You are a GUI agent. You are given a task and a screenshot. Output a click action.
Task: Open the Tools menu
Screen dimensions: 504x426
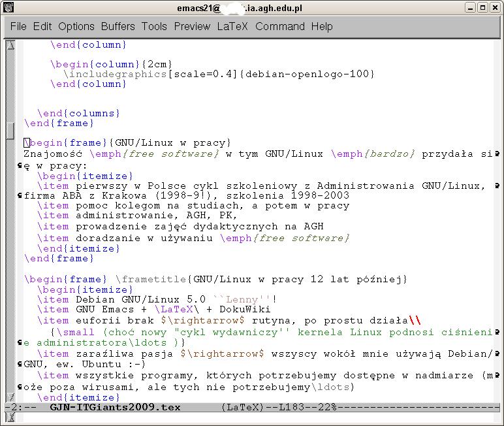pos(154,26)
